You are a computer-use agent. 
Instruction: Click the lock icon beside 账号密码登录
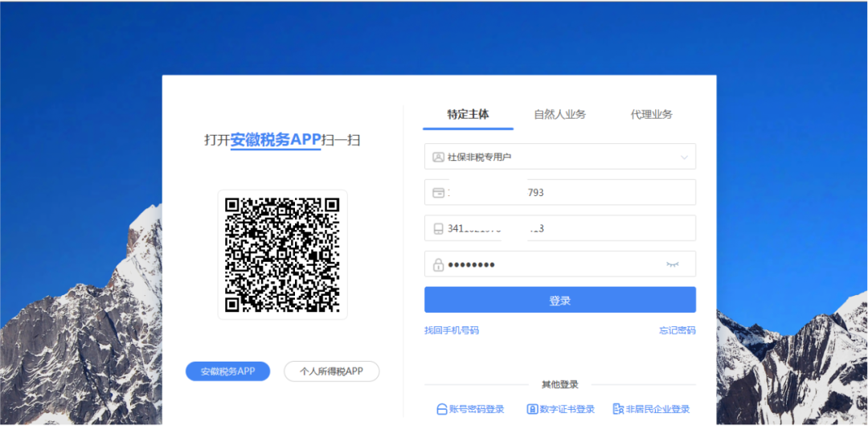click(x=442, y=409)
